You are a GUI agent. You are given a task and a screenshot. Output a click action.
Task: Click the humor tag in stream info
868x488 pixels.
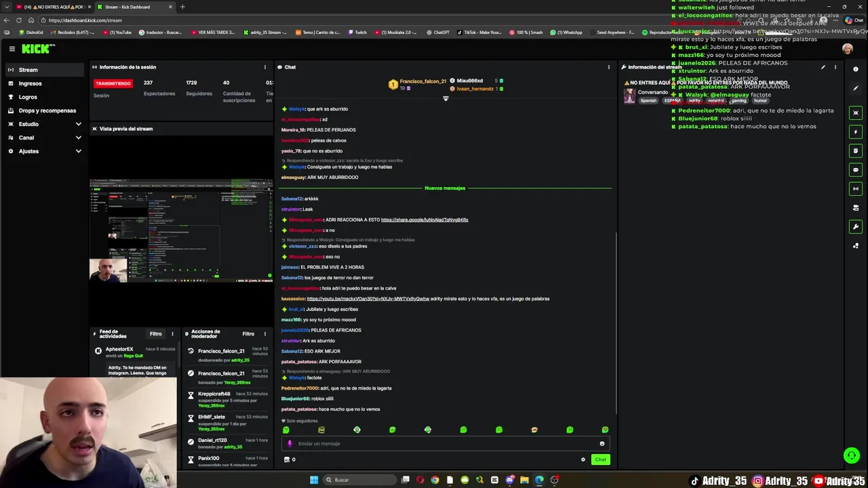[760, 100]
